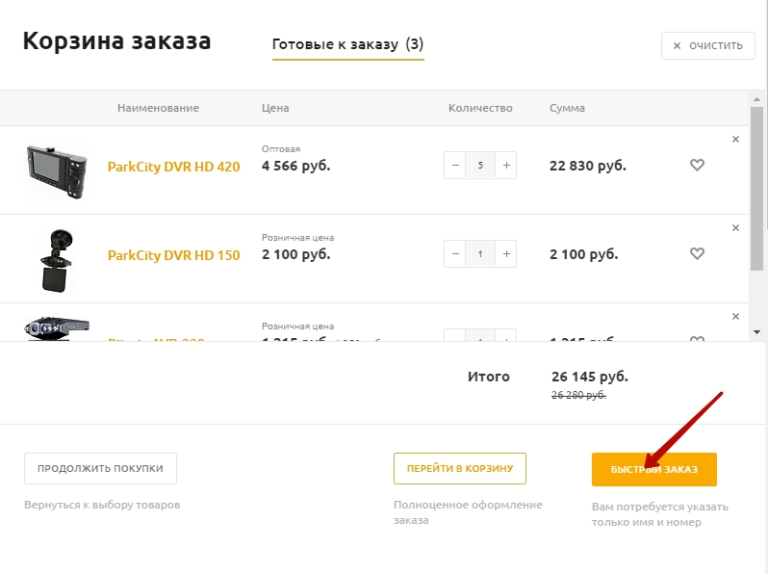The height and width of the screenshot is (574, 768).
Task: Edit quantity field of ParkCity DVR HD 420
Action: [x=480, y=165]
